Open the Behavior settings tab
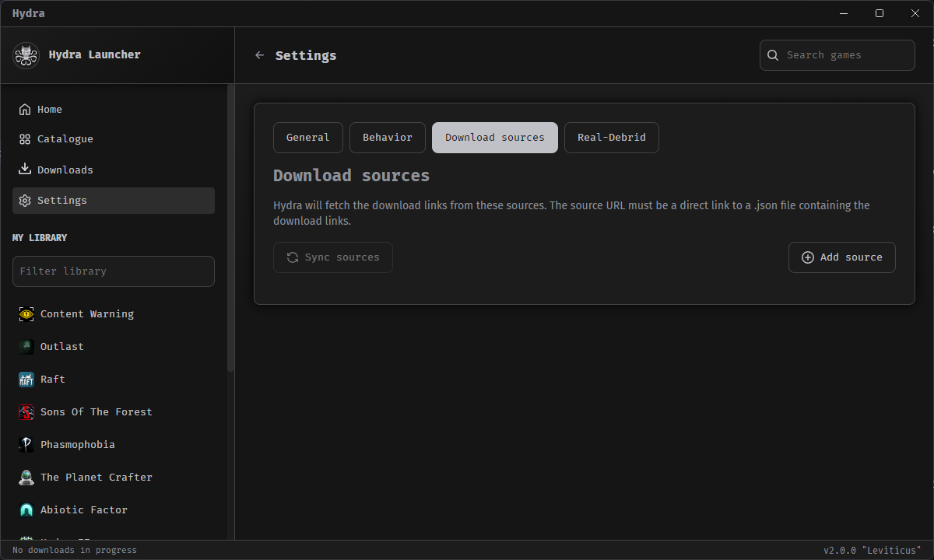This screenshot has width=934, height=560. click(387, 137)
